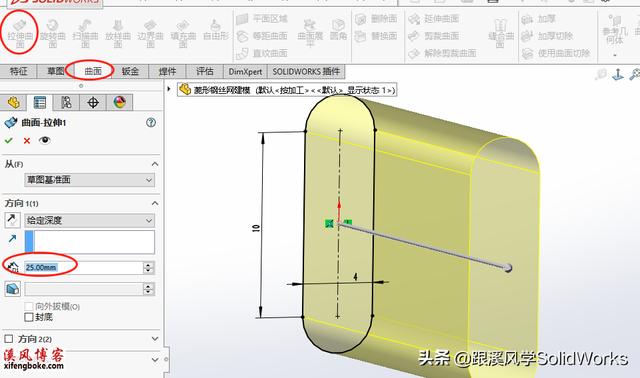Viewport: 640px width, 378px height.
Task: Adjust the depth value spinner arrows
Action: (x=149, y=267)
